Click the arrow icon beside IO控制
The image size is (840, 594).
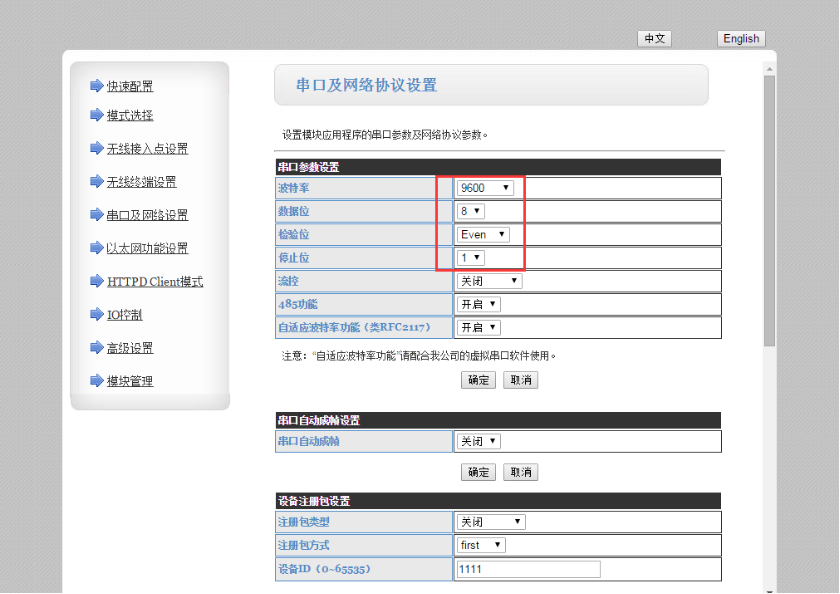point(96,315)
